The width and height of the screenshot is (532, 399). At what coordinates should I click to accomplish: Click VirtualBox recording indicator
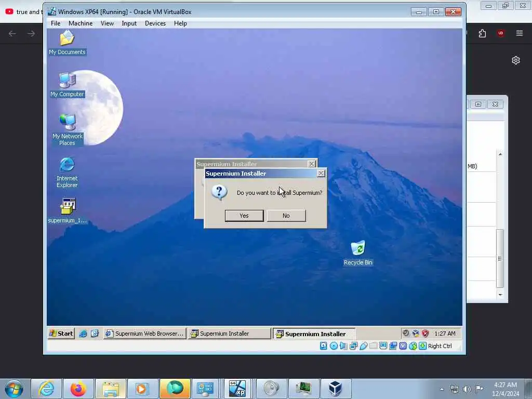tap(393, 345)
